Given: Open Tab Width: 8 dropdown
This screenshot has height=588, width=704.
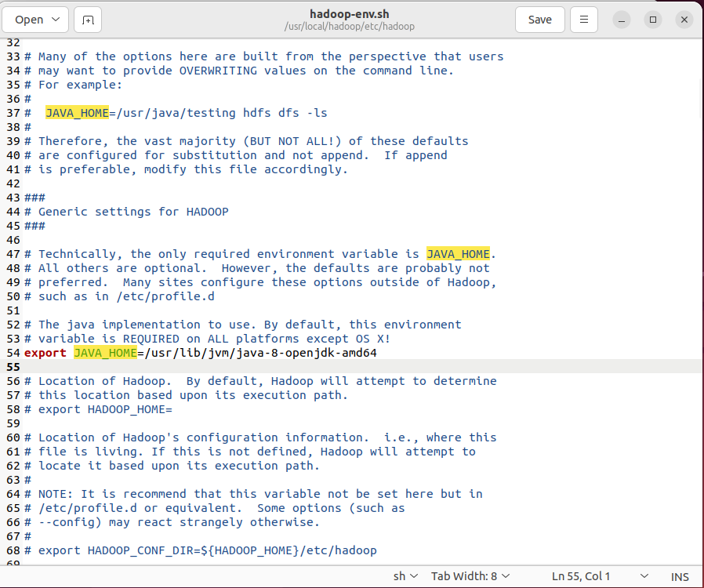Looking at the screenshot, I should (470, 576).
